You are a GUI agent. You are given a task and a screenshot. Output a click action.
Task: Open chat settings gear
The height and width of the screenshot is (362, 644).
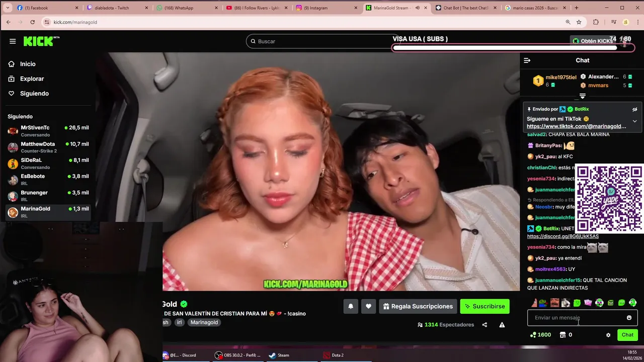coord(608,335)
